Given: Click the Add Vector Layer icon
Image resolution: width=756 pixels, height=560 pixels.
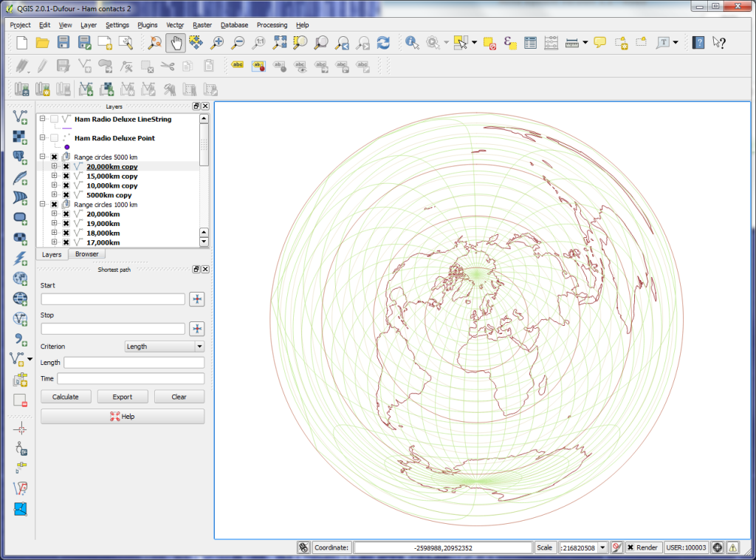Looking at the screenshot, I should [x=20, y=117].
